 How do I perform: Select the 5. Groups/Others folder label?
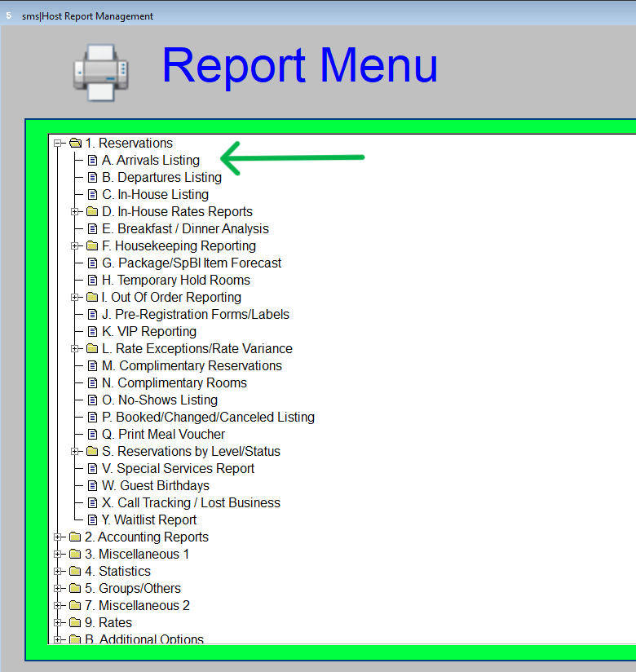pos(133,589)
